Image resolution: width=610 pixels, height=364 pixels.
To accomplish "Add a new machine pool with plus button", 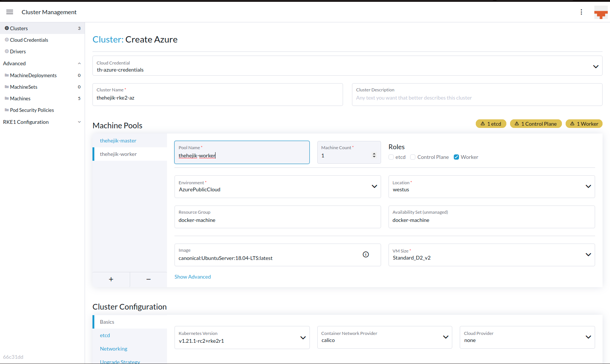I will click(111, 279).
